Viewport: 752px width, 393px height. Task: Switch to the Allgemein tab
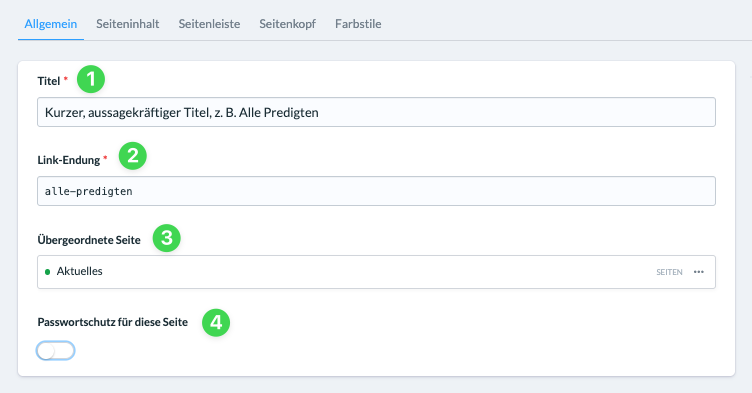(x=51, y=24)
